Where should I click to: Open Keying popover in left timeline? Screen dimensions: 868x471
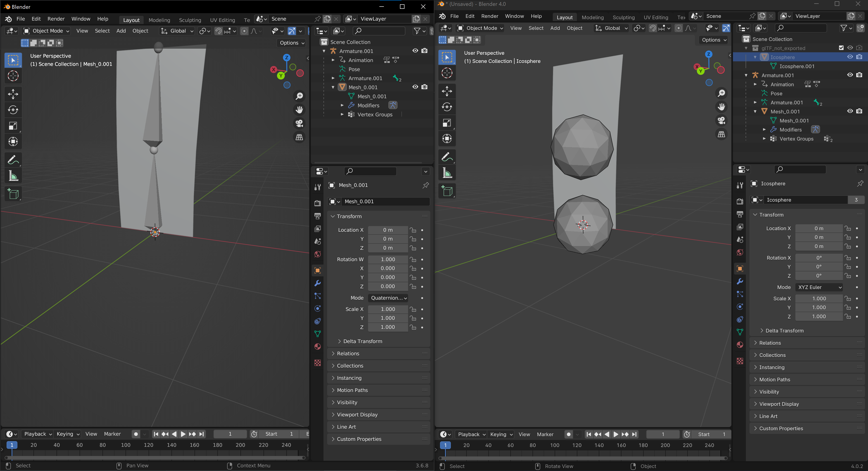tap(68, 434)
